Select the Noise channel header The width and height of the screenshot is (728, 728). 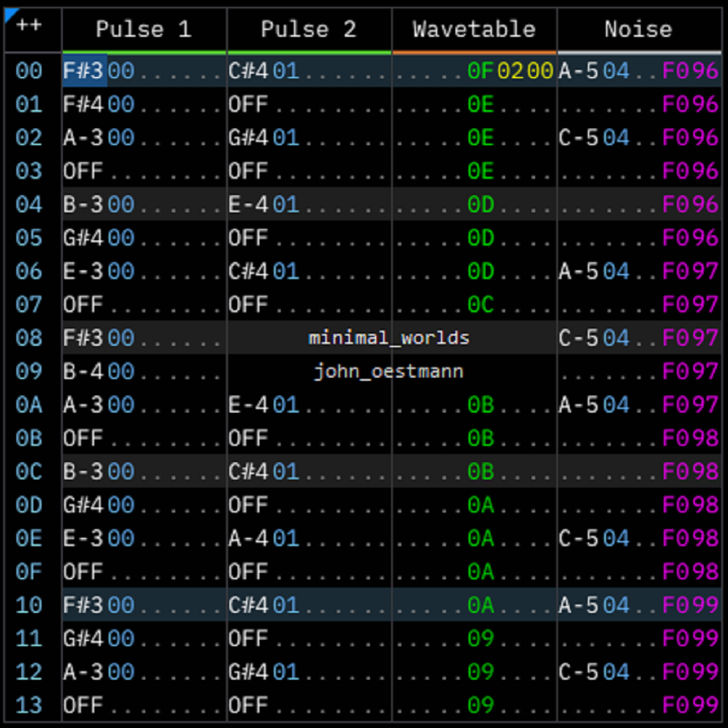pos(638,30)
